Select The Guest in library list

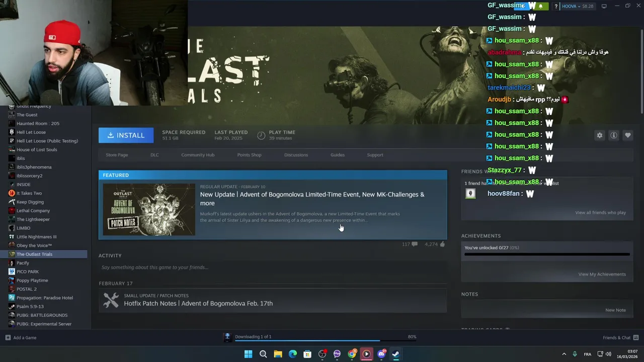tap(27, 115)
